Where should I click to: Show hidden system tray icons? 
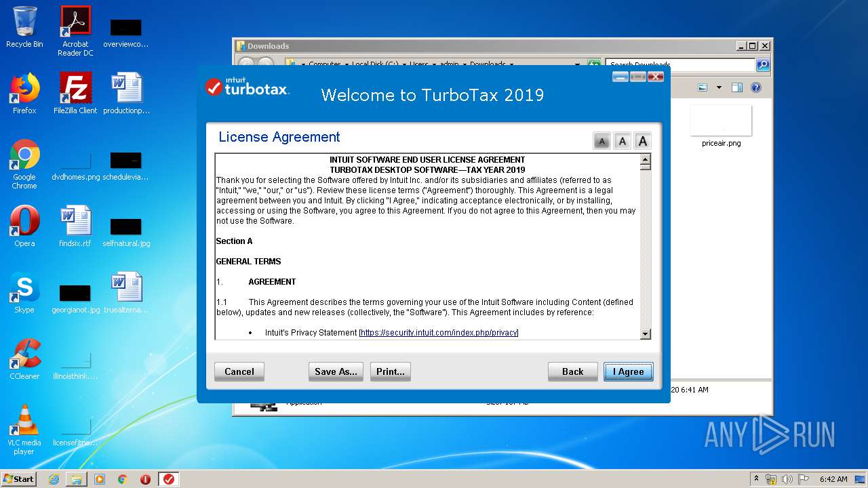click(756, 479)
